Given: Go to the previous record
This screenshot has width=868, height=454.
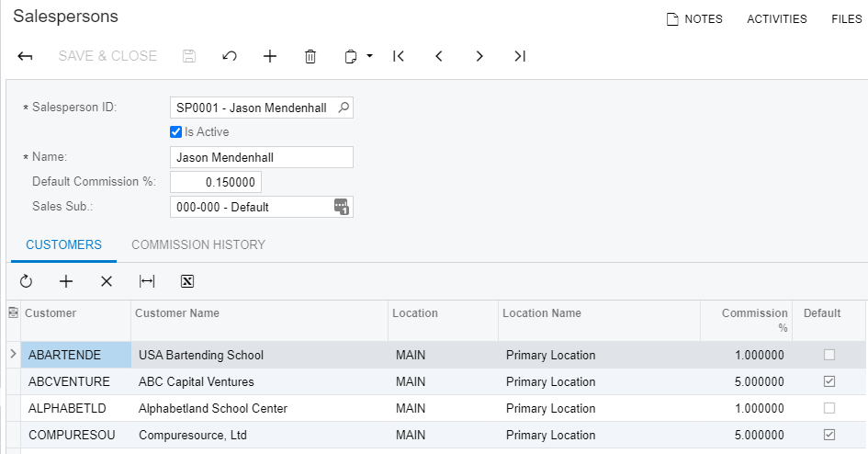Looking at the screenshot, I should (x=439, y=56).
